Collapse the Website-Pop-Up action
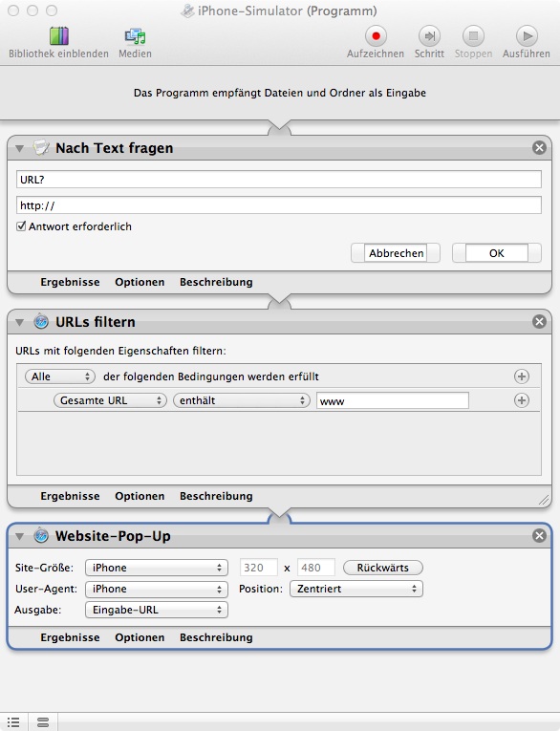560x731 pixels. tap(19, 536)
